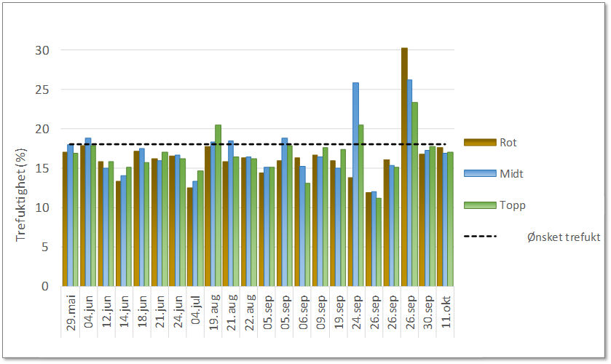Select the green Topp bar for 06.sep
This screenshot has height=364, width=611.
pyautogui.click(x=307, y=234)
